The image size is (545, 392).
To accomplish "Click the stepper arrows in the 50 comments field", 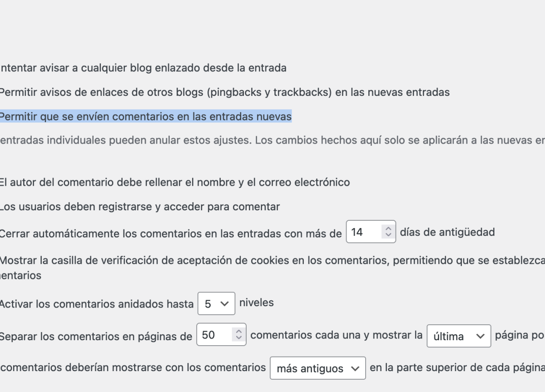I will (239, 335).
